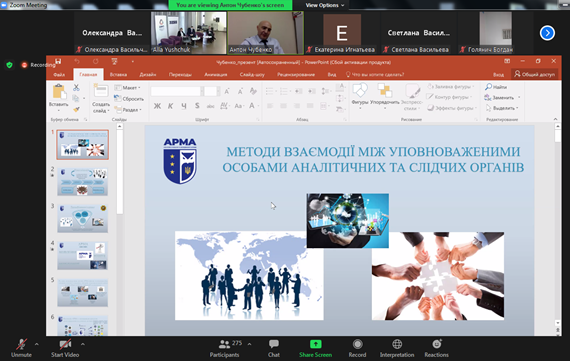Screen dimensions: 570x362
Task: Click the font name box
Action: (x=176, y=91)
